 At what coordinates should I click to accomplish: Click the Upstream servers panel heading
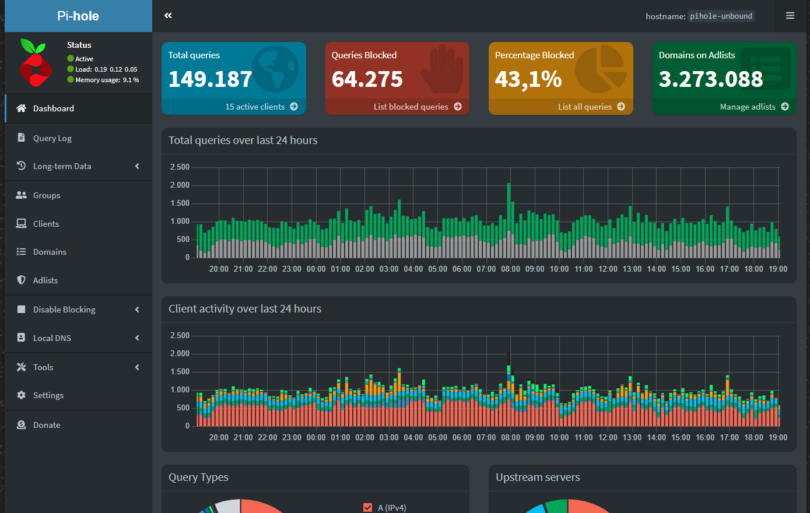point(538,477)
